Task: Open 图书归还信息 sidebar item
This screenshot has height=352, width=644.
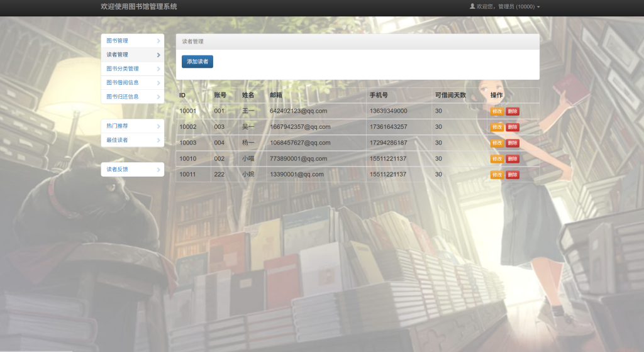Action: click(132, 96)
